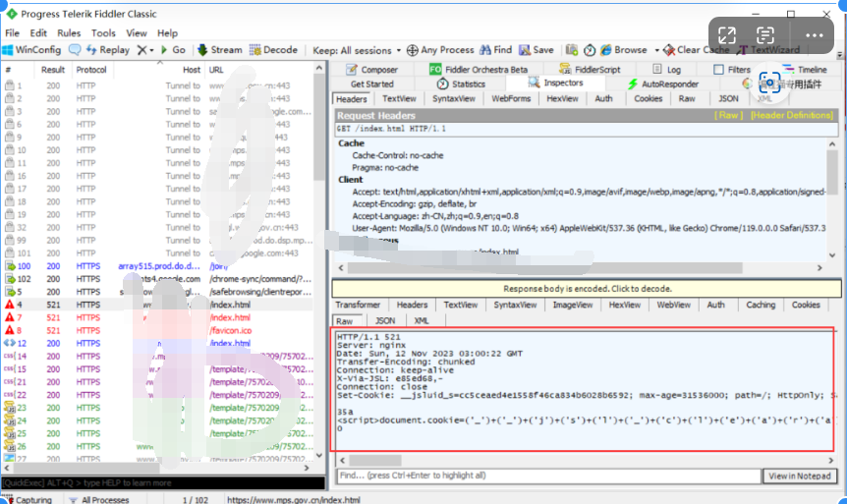Open the response ImageView tab

pos(573,306)
